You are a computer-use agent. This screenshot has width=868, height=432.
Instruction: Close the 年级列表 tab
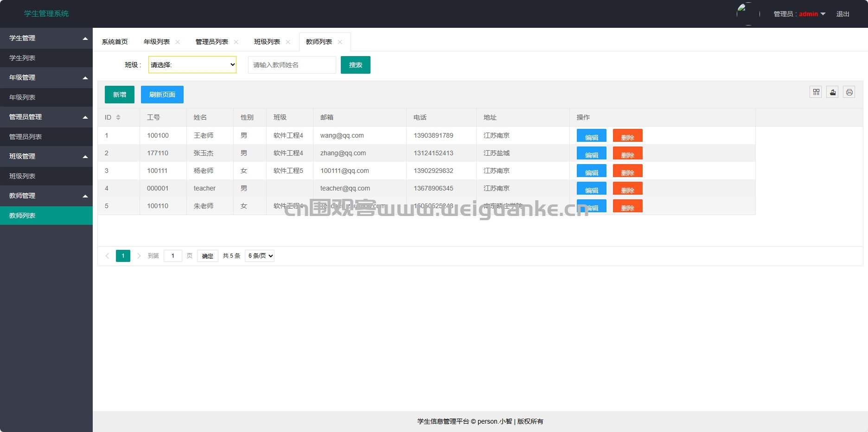coord(178,42)
